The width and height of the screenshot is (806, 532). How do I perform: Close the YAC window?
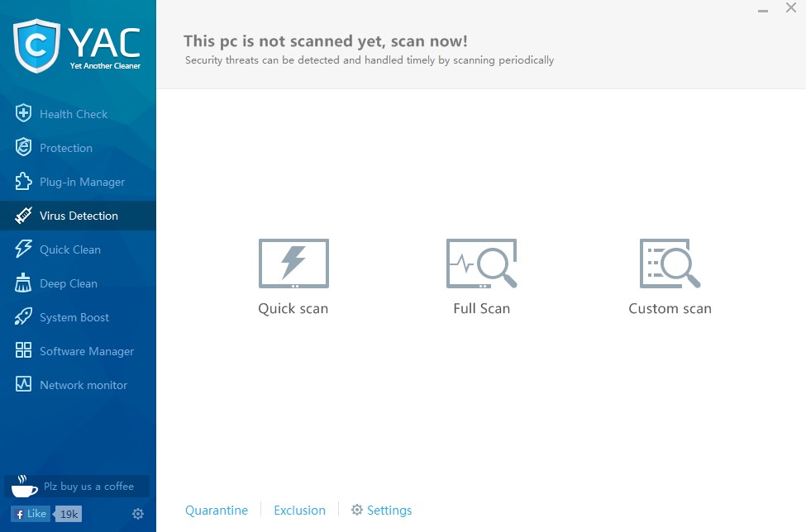[x=791, y=7]
